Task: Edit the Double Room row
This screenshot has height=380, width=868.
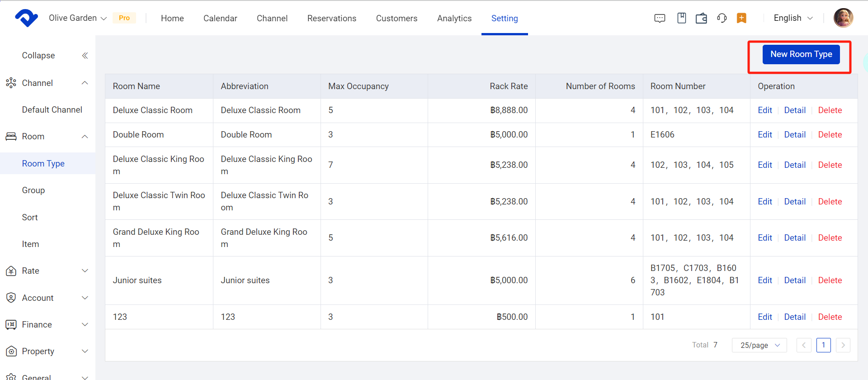Action: coord(764,135)
